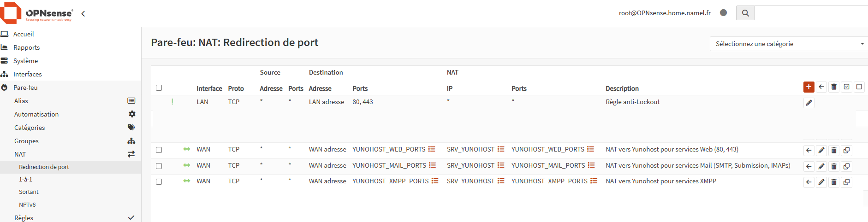
Task: Open the Sortant NAT page
Action: pyautogui.click(x=29, y=192)
